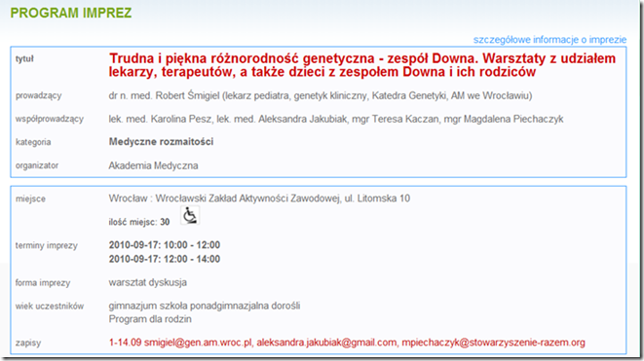Click the 'wiek uczestników' row label
This screenshot has width=644, height=361.
coord(50,307)
